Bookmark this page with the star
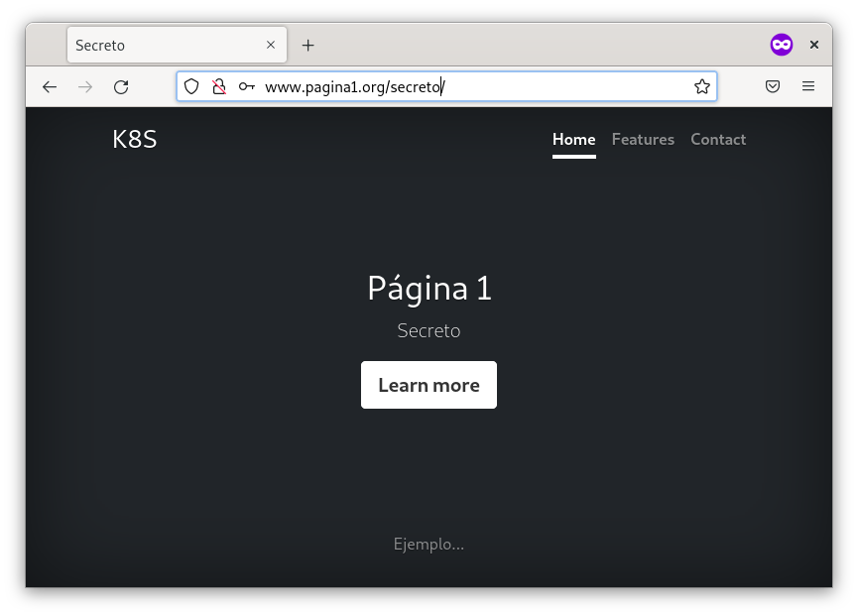The height and width of the screenshot is (616, 858). [702, 87]
